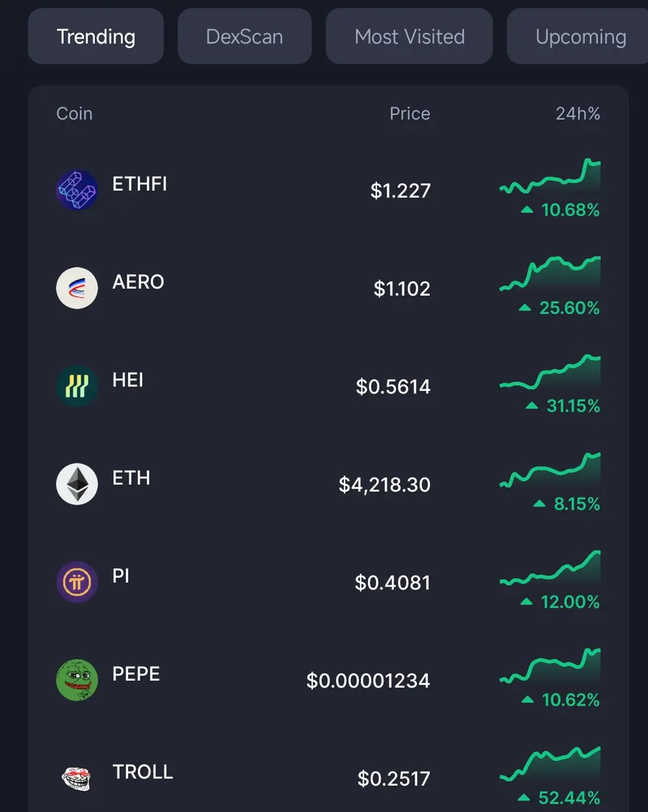Viewport: 648px width, 812px height.
Task: Tap the AERO coin logo
Action: coord(77,288)
